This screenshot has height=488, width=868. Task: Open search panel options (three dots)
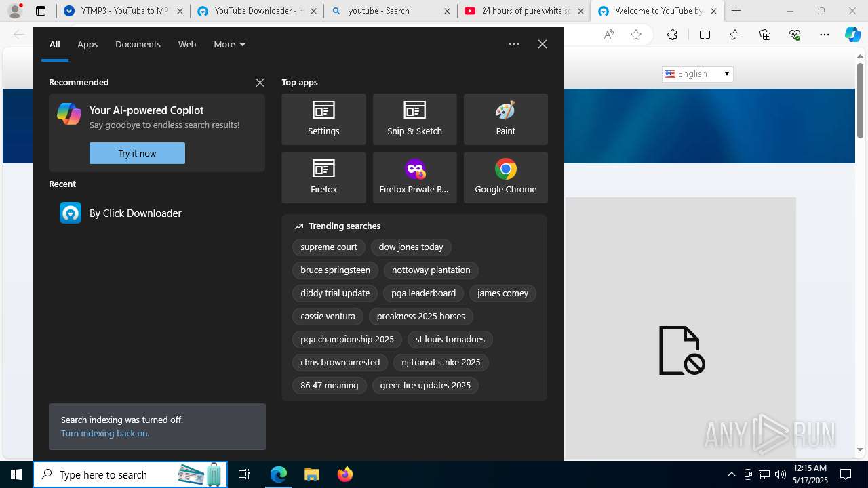tap(514, 44)
